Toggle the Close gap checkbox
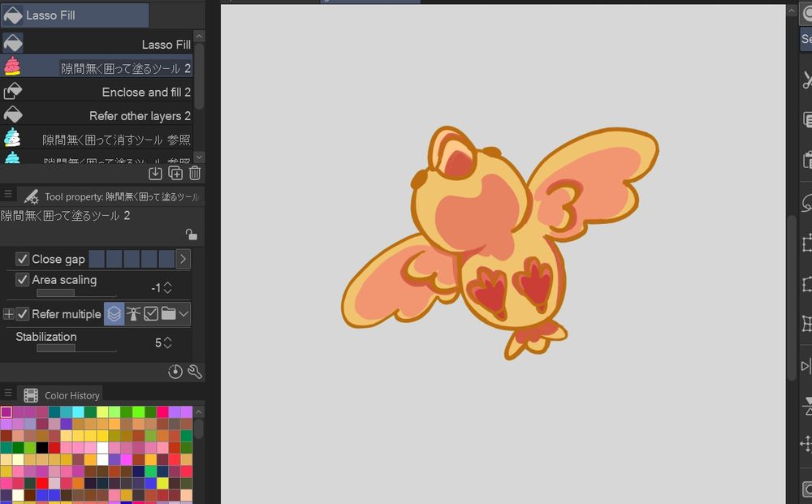 tap(22, 259)
